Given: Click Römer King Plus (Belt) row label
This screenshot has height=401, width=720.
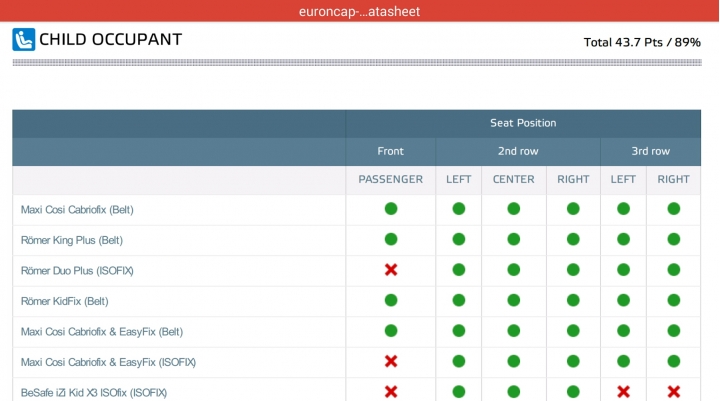Looking at the screenshot, I should click(x=72, y=240).
